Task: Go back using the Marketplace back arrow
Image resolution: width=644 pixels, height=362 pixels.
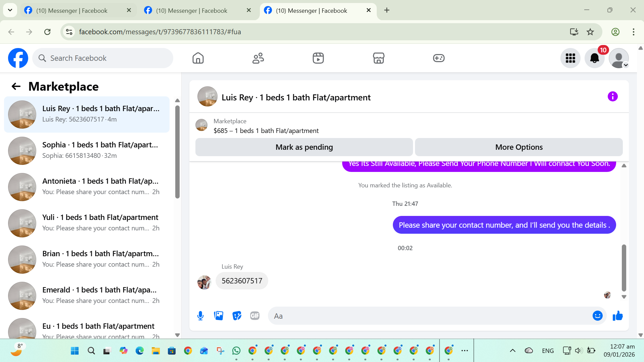Action: (x=16, y=87)
